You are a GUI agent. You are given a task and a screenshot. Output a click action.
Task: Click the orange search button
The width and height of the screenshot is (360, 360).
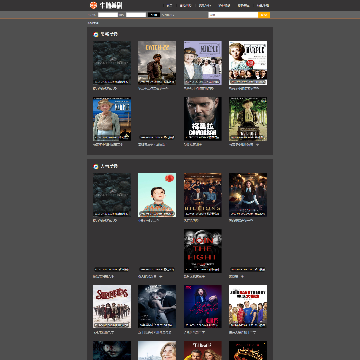(x=264, y=15)
